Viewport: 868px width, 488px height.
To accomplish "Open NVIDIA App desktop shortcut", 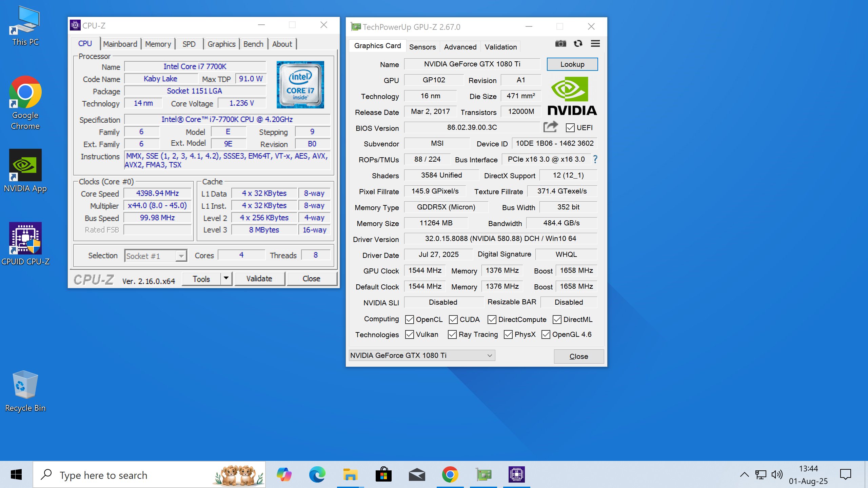I will pyautogui.click(x=25, y=171).
